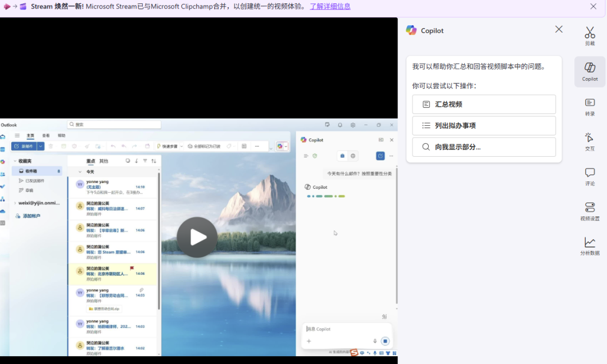607x364 pixels.
Task: Select the Copilot icon in right sidebar
Action: [x=590, y=71]
